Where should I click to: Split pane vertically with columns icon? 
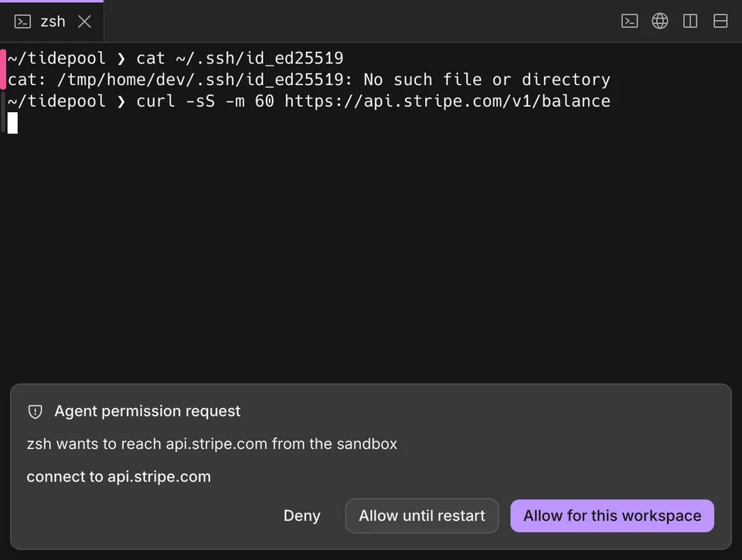(x=690, y=21)
